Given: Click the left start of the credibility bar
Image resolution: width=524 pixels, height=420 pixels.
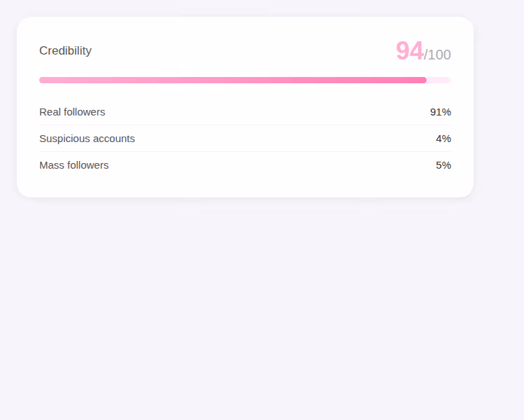Looking at the screenshot, I should pyautogui.click(x=43, y=80).
